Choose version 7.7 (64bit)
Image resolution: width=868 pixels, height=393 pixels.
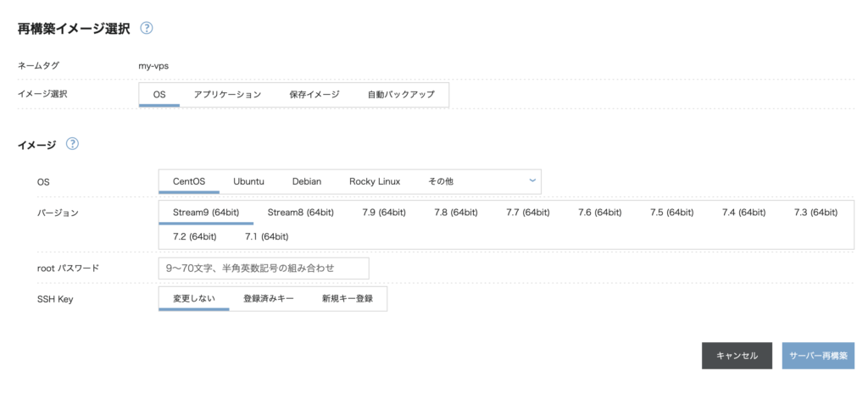pyautogui.click(x=528, y=213)
